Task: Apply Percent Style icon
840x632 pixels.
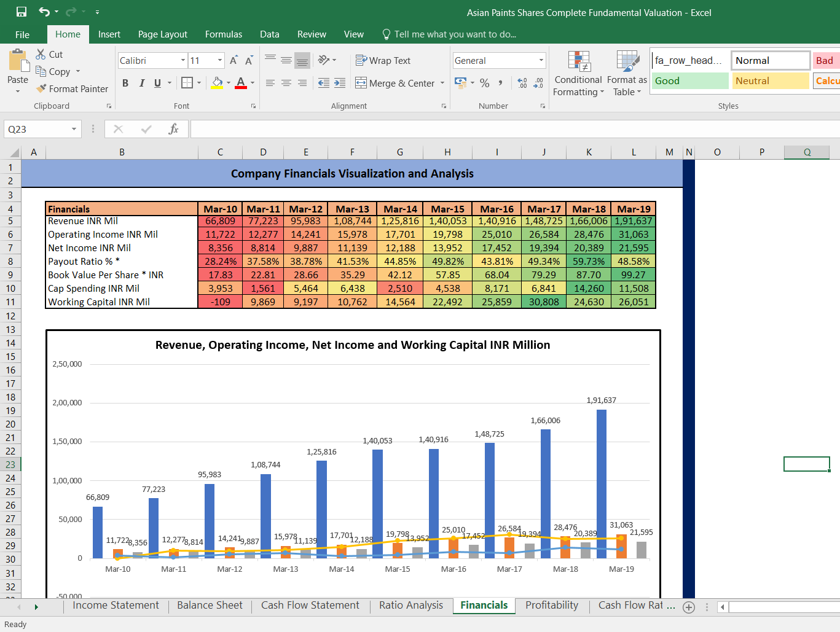Action: click(x=485, y=83)
